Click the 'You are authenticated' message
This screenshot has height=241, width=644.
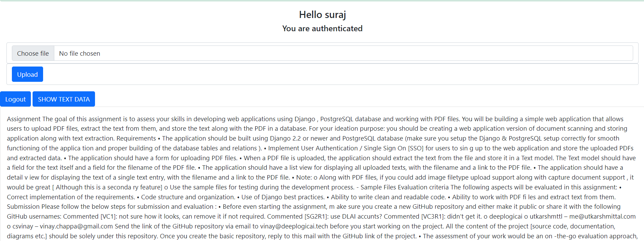[322, 29]
